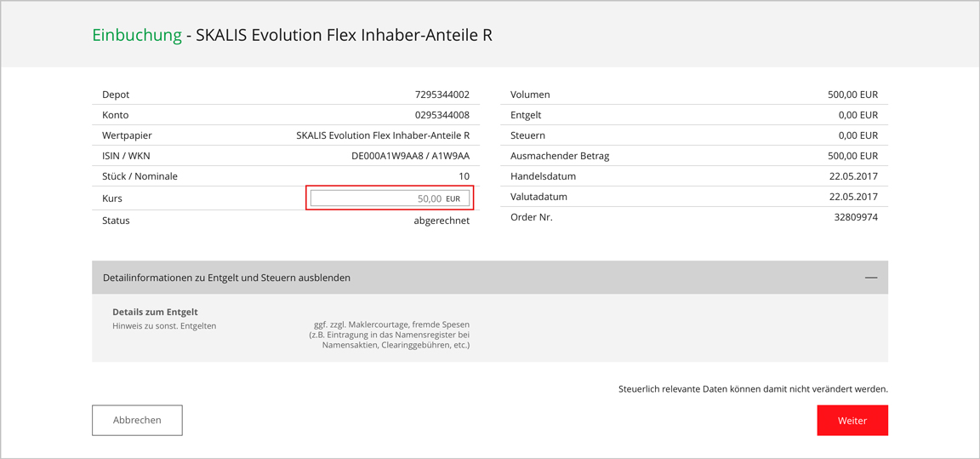980x459 pixels.
Task: Click the Wertpapier row label
Action: 127,135
